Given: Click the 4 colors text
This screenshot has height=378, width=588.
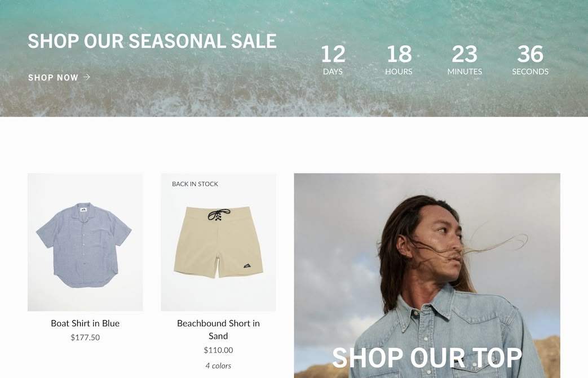Looking at the screenshot, I should pyautogui.click(x=218, y=366).
